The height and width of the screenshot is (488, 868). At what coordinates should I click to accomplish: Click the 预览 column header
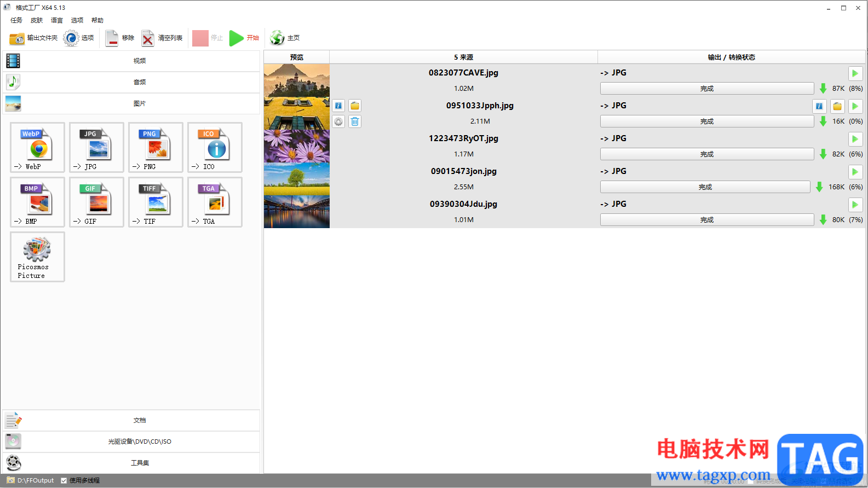[297, 57]
